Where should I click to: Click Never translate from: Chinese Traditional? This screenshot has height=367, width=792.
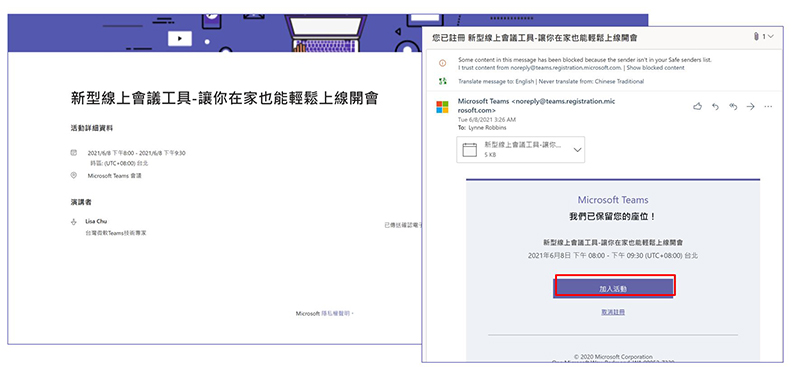(591, 81)
